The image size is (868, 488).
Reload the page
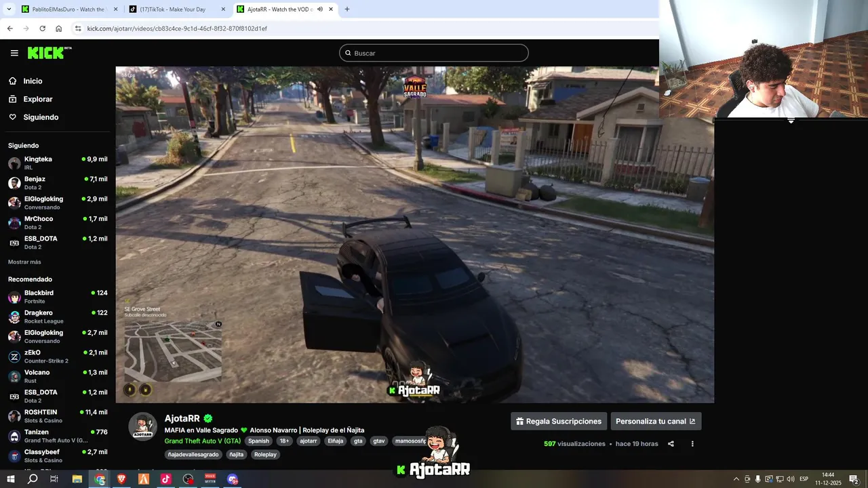click(42, 28)
